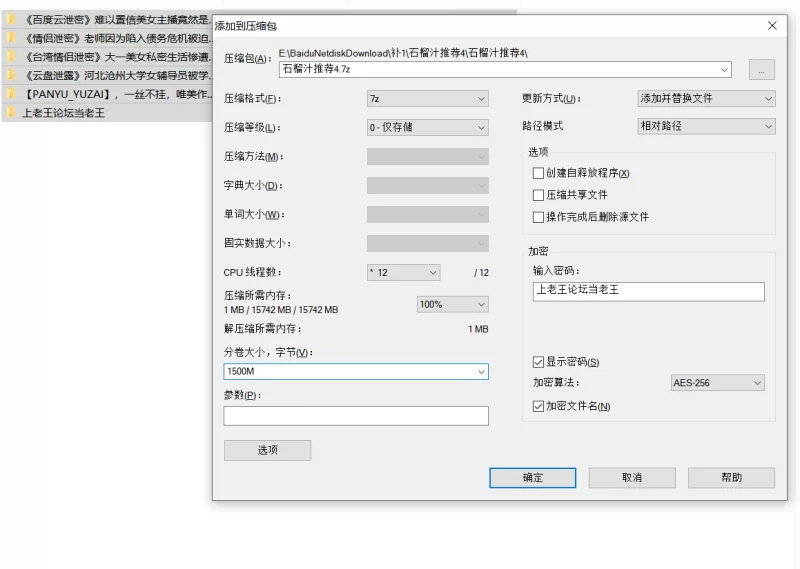Open 帮助 button

(731, 478)
